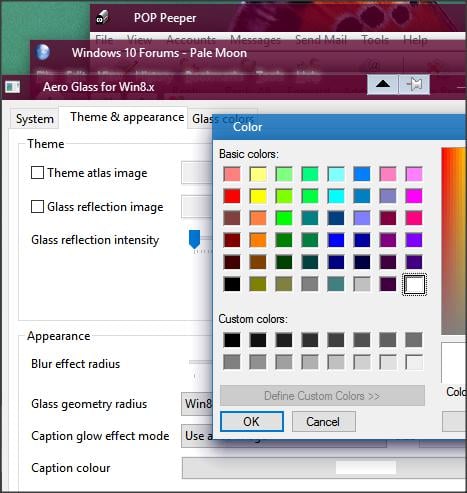This screenshot has width=467, height=493.
Task: Click the up-arrow button in Aero Glass title bar
Action: 383,85
